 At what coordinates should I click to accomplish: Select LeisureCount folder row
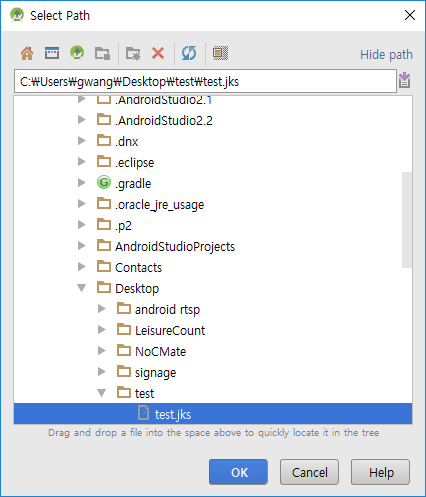(213, 330)
